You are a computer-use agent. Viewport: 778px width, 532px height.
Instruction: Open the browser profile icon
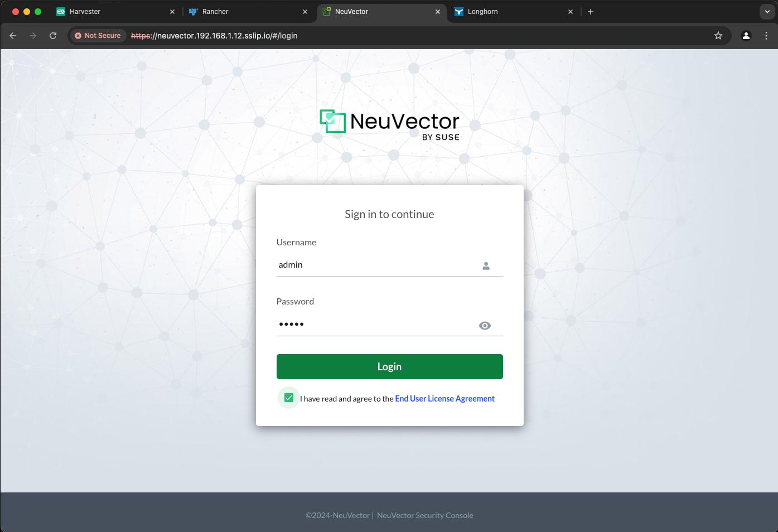(746, 36)
